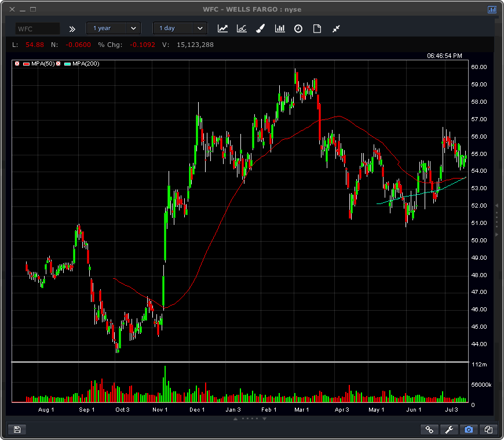Click the WFC symbol input field
504x440 pixels.
38,28
